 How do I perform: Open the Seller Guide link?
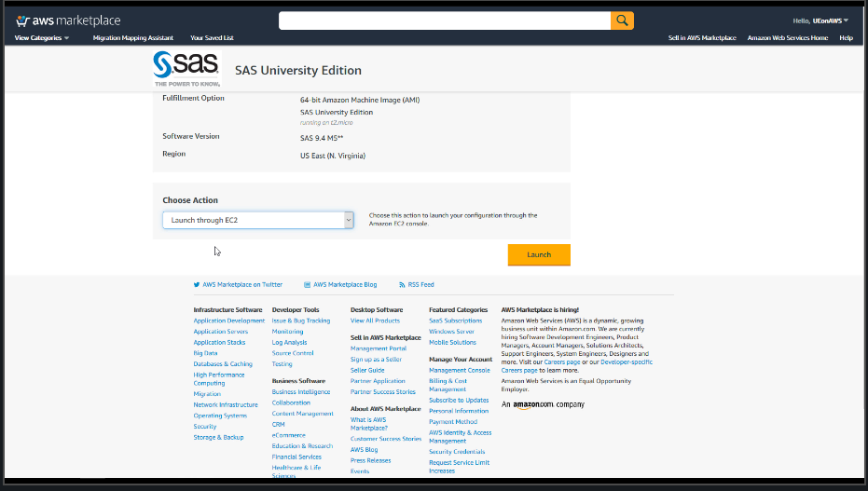367,371
